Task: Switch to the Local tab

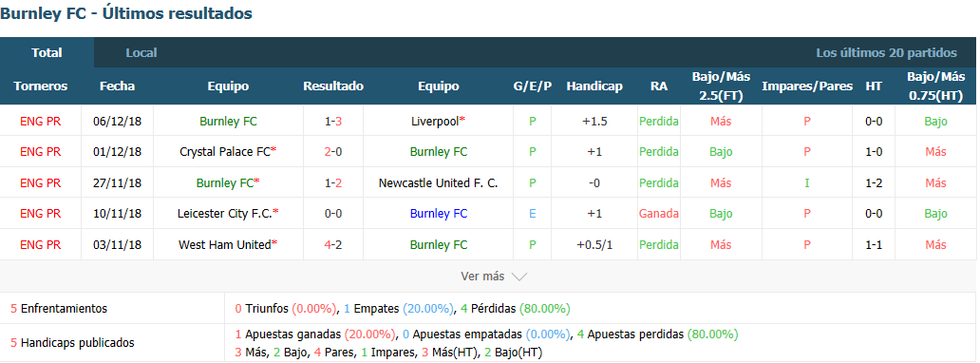Action: pyautogui.click(x=141, y=52)
